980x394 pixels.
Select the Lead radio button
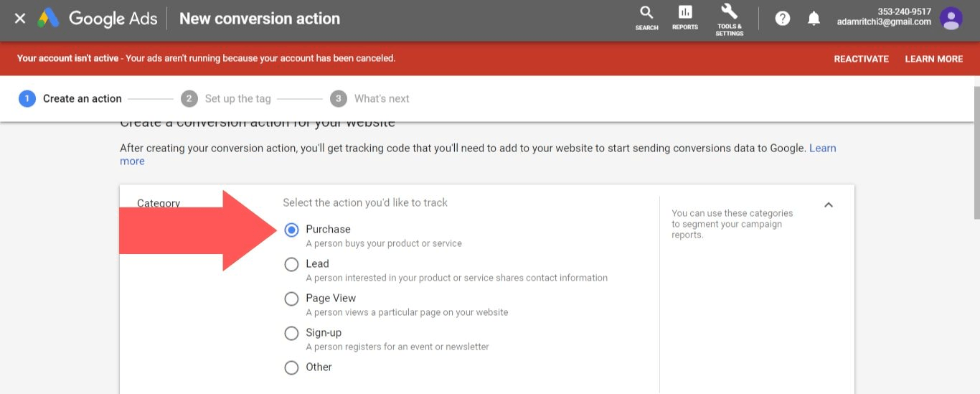[x=291, y=264]
